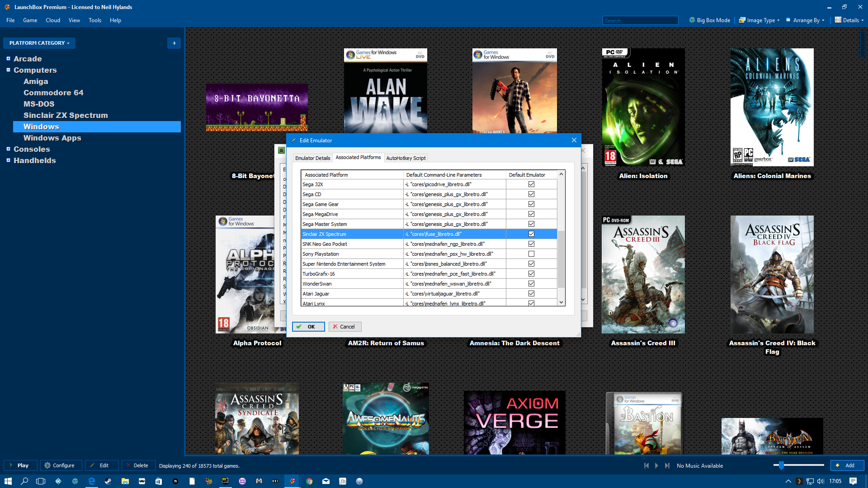Toggle Default Emulator for WonderSwan
The height and width of the screenshot is (488, 868).
[531, 284]
